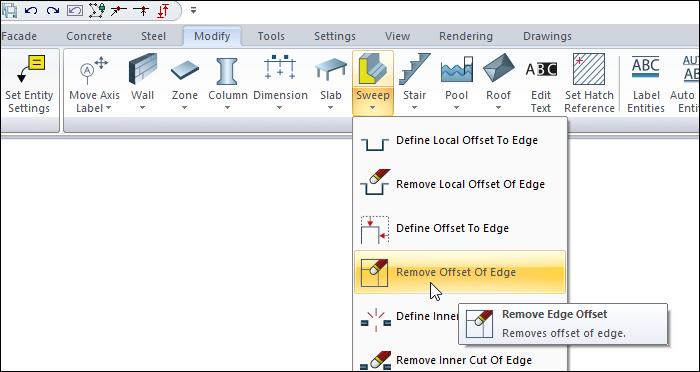Open the Tools ribbon tab

(271, 36)
